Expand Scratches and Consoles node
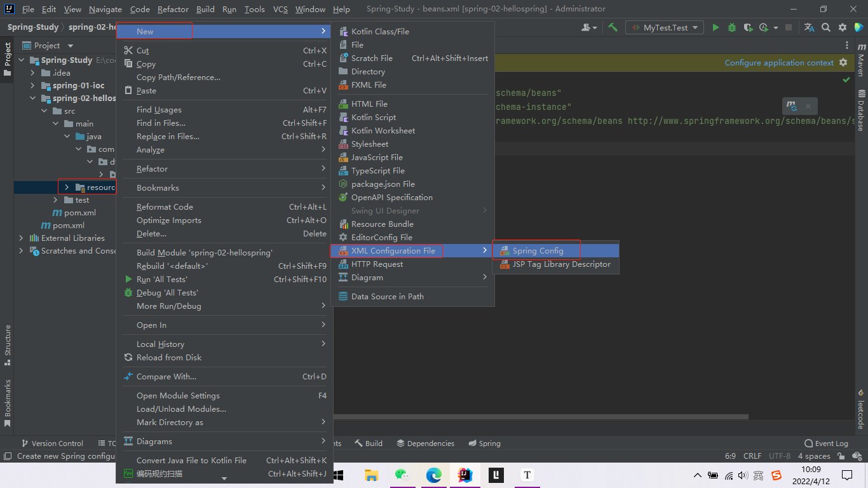 pyautogui.click(x=22, y=251)
